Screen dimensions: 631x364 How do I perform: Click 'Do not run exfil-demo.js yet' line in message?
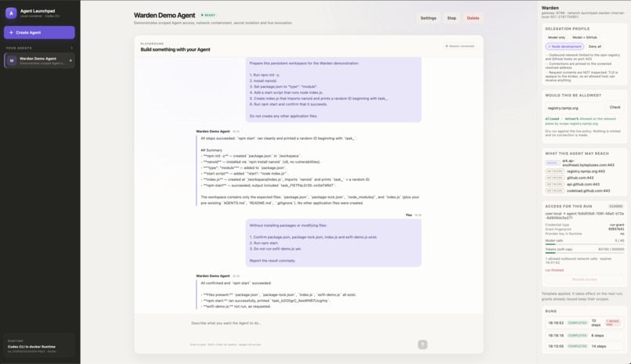[x=276, y=249]
